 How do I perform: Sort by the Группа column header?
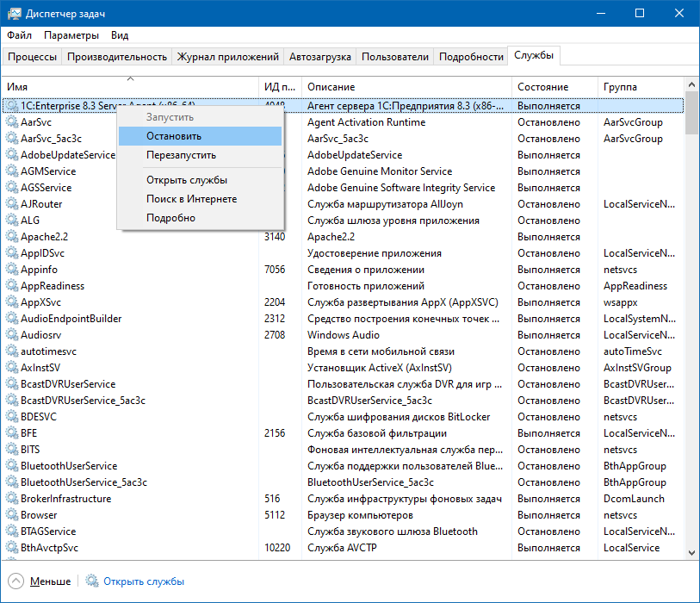(x=620, y=87)
